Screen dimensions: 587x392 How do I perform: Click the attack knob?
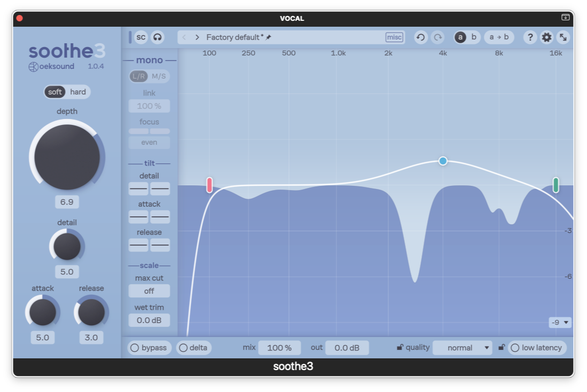coord(43,312)
